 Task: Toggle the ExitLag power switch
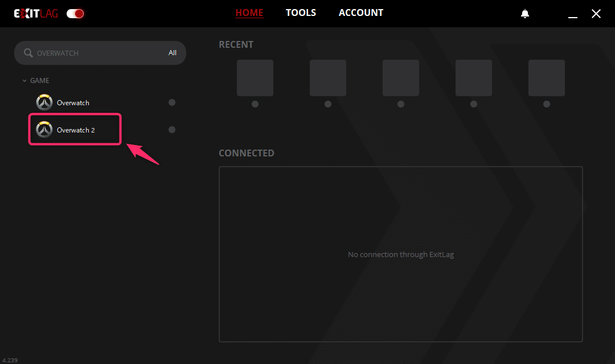click(x=75, y=14)
